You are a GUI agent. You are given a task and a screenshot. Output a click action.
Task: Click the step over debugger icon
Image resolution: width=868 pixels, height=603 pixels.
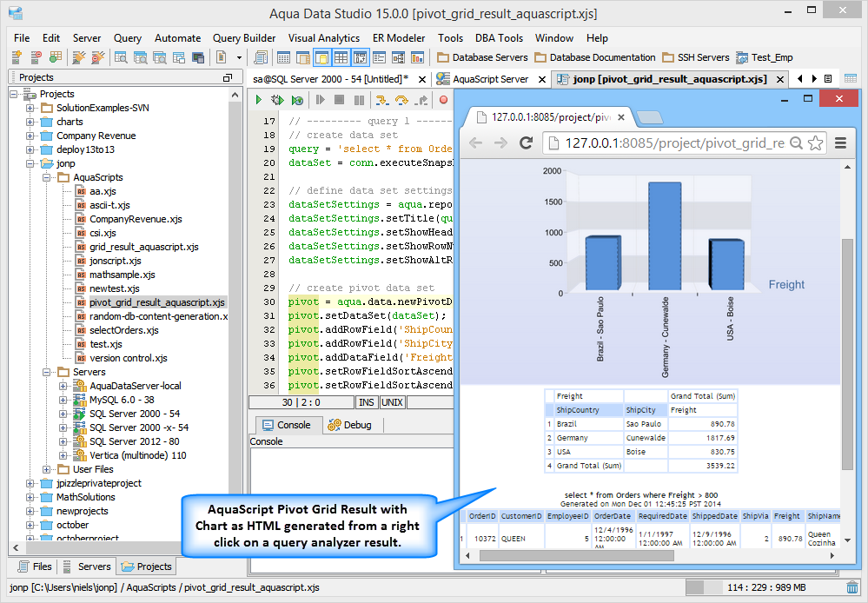tap(401, 100)
